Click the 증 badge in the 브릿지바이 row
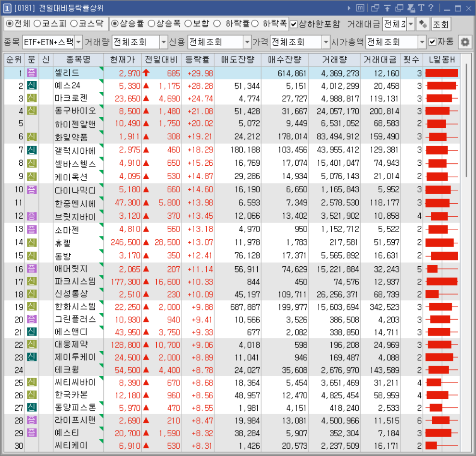Viewport: 476px width, 456px height. point(32,216)
